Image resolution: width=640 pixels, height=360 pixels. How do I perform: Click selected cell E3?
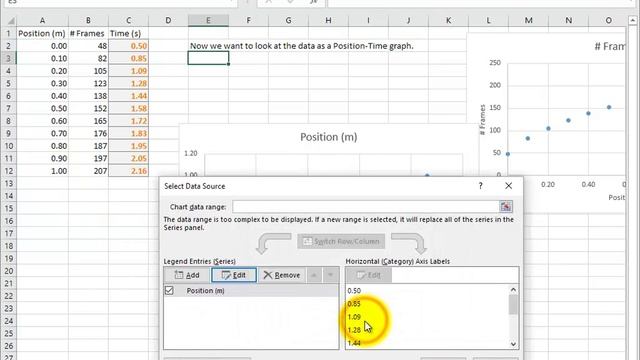click(x=208, y=58)
